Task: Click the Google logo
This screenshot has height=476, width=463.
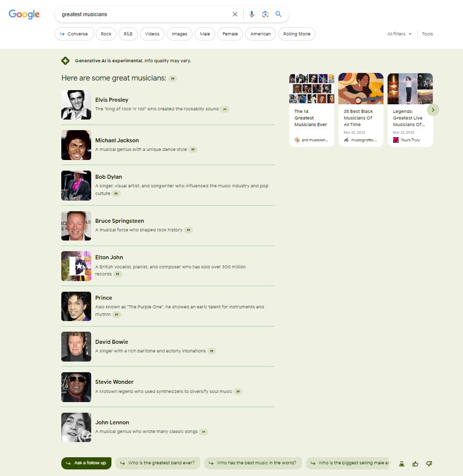Action: (x=24, y=14)
